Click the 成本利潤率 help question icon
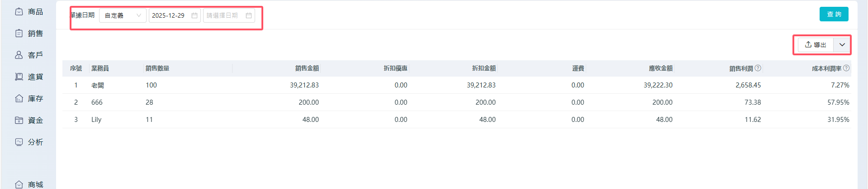 (x=846, y=68)
